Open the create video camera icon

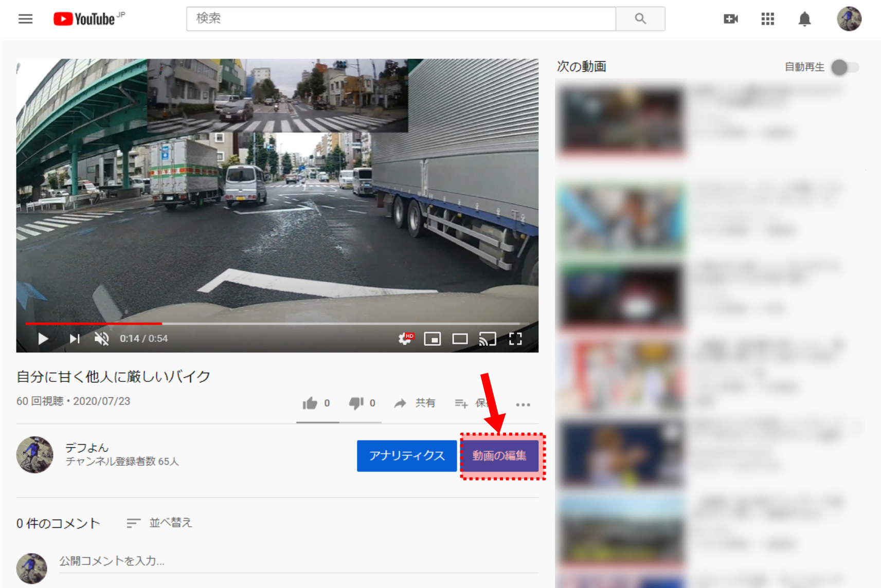click(731, 19)
